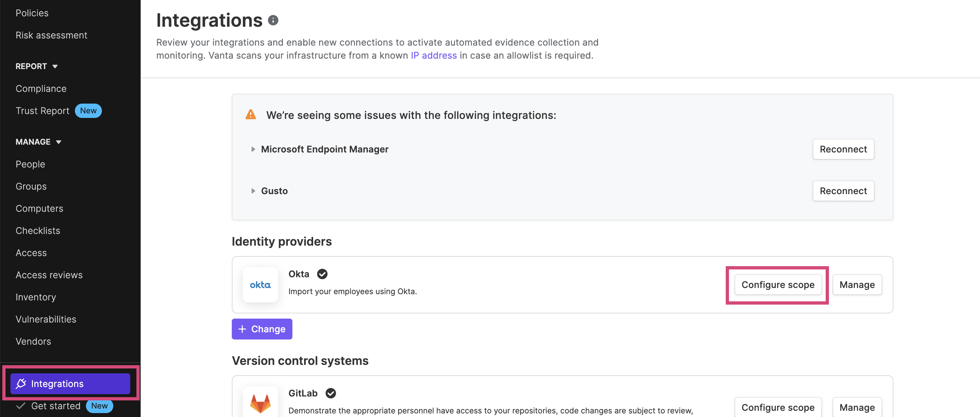The height and width of the screenshot is (417, 980).
Task: Open Policies in the sidebar
Action: (32, 13)
